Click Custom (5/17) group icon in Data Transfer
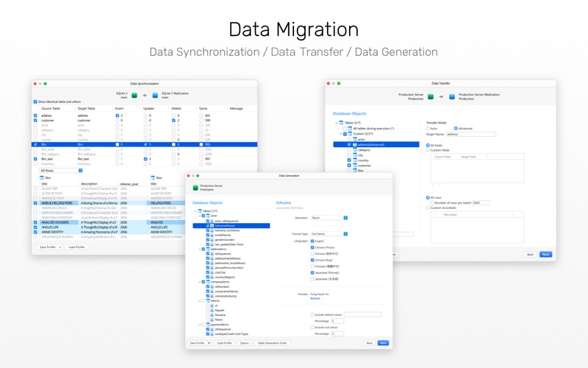Image resolution: width=588 pixels, height=368 pixels. (x=350, y=134)
